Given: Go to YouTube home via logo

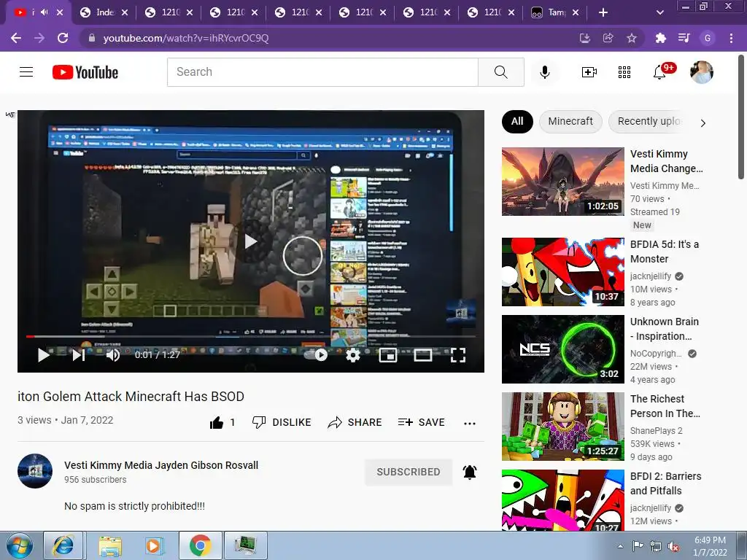Looking at the screenshot, I should click(x=85, y=72).
